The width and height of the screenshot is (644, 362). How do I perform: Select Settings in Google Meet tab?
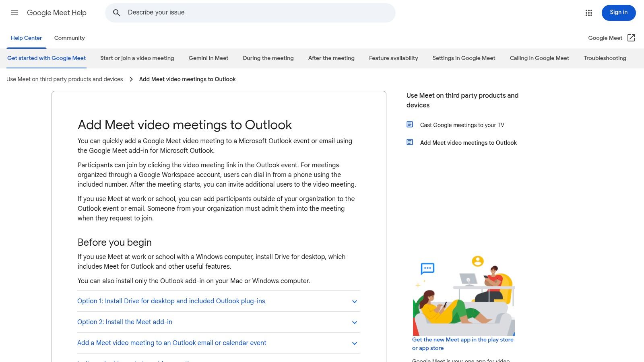pyautogui.click(x=464, y=58)
